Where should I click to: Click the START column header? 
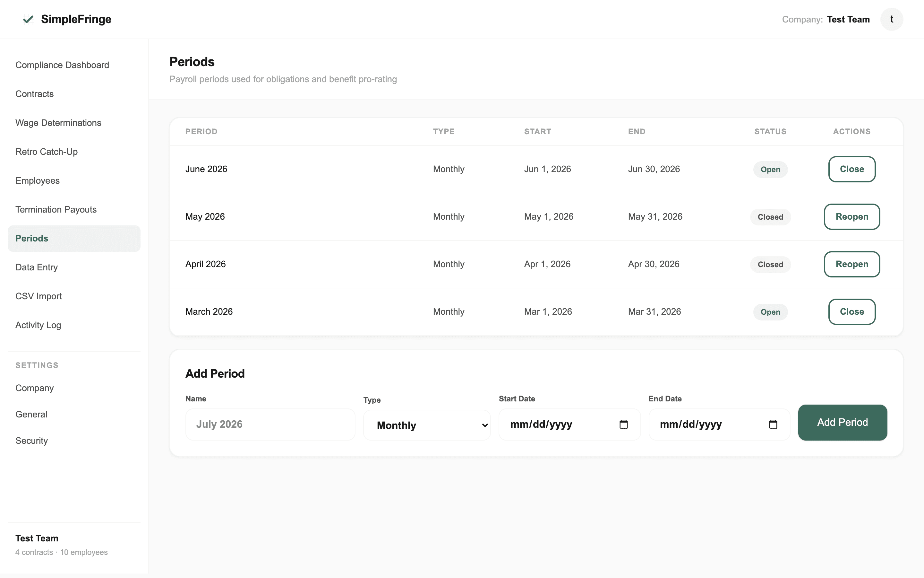click(538, 132)
